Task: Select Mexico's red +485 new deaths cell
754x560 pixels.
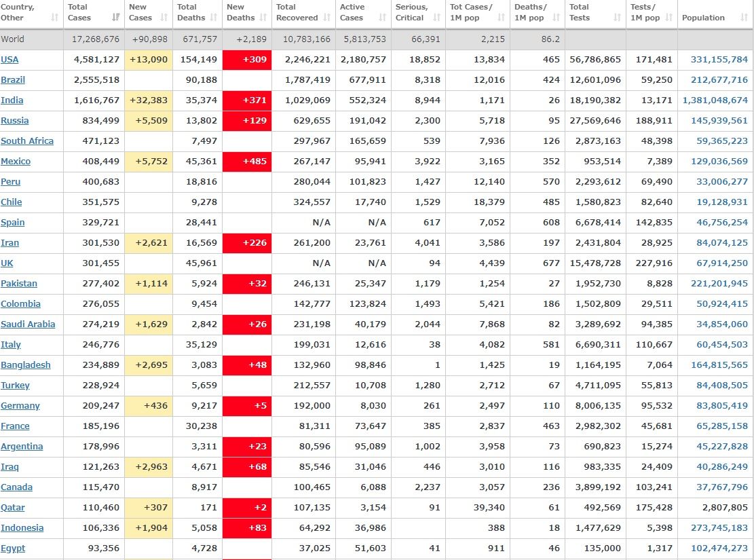Action: coord(247,162)
